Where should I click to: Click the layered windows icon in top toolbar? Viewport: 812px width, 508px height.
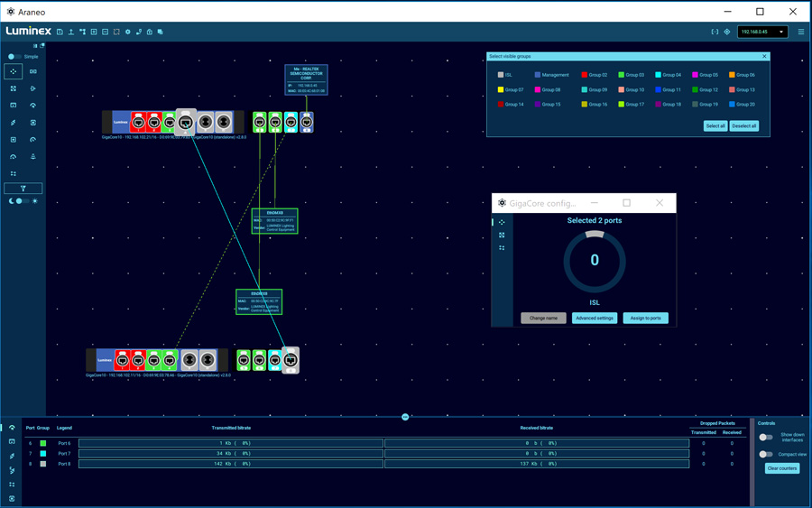pyautogui.click(x=160, y=32)
